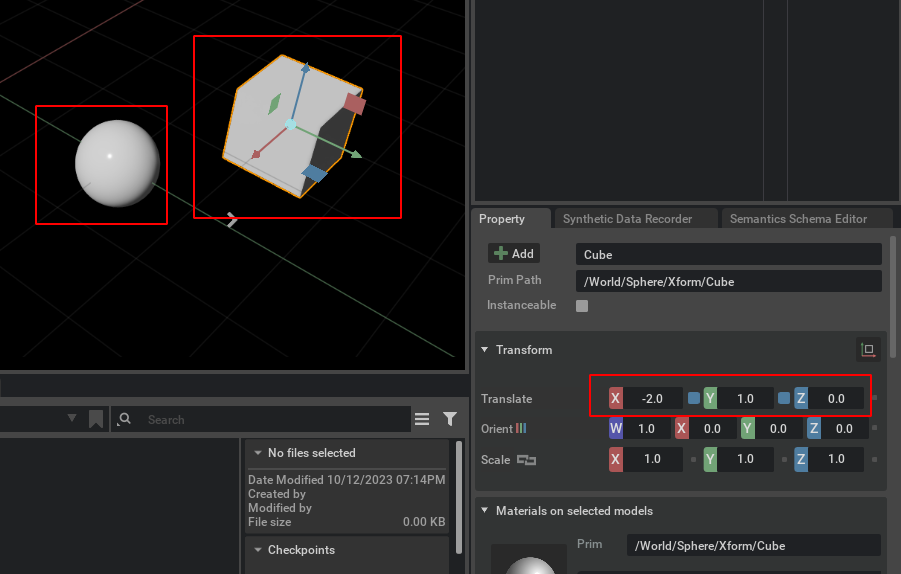The image size is (901, 574).
Task: Toggle the Scale uniform link icon
Action: [526, 460]
